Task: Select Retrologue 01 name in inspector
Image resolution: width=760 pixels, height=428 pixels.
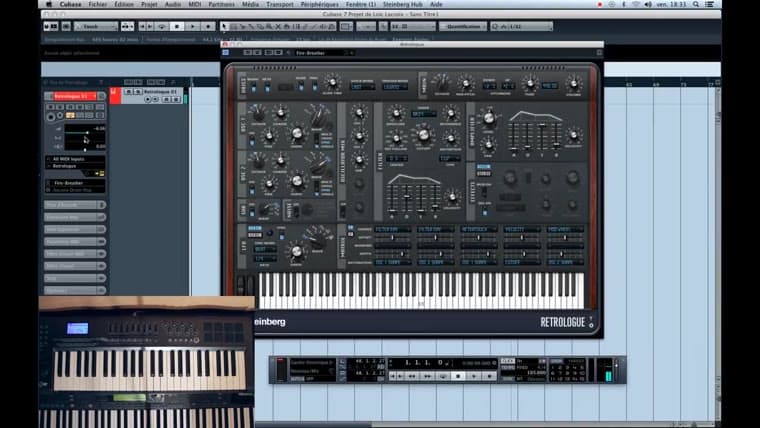Action: (x=74, y=96)
